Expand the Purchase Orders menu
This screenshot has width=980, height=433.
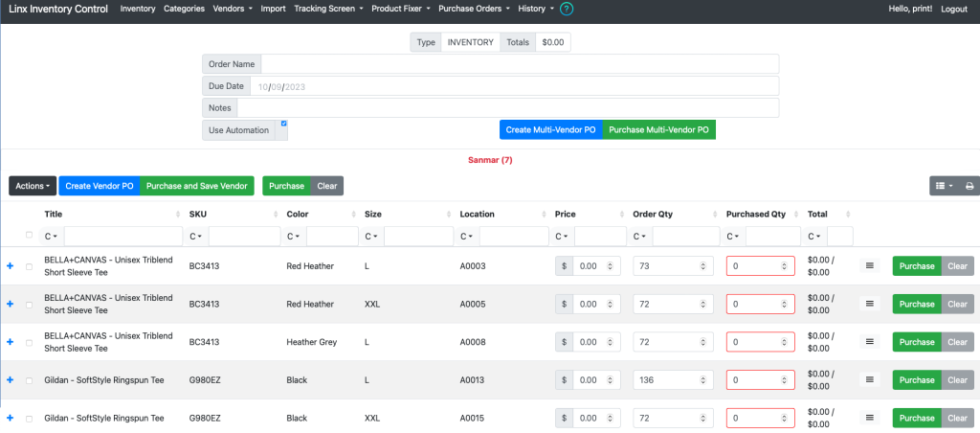(475, 9)
